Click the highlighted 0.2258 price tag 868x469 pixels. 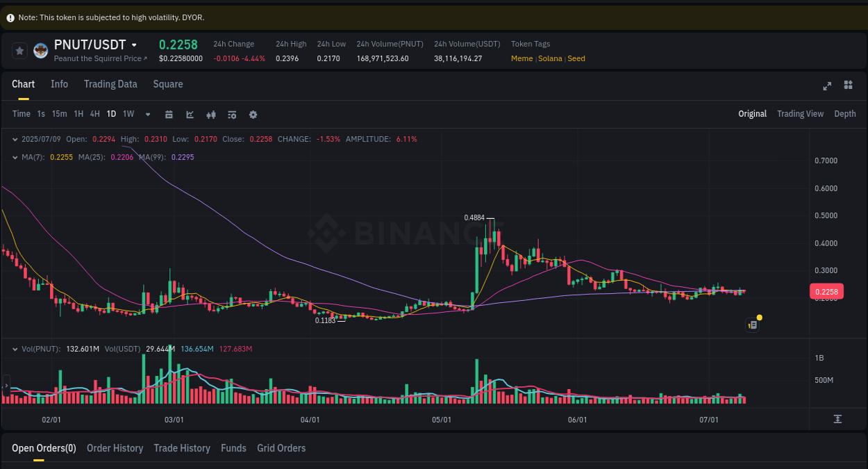point(826,291)
